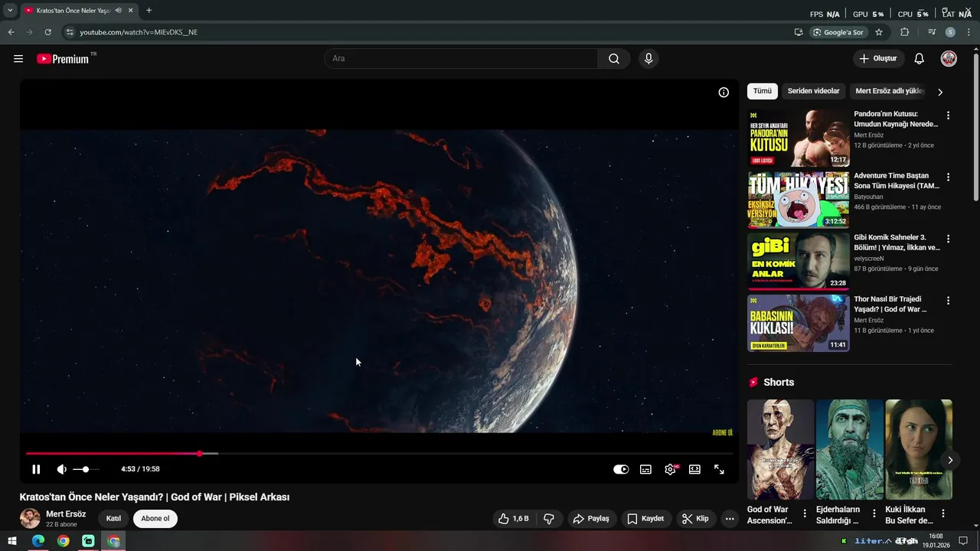Open Windows Start menu
Screen dimensions: 980x551
pos(12,541)
